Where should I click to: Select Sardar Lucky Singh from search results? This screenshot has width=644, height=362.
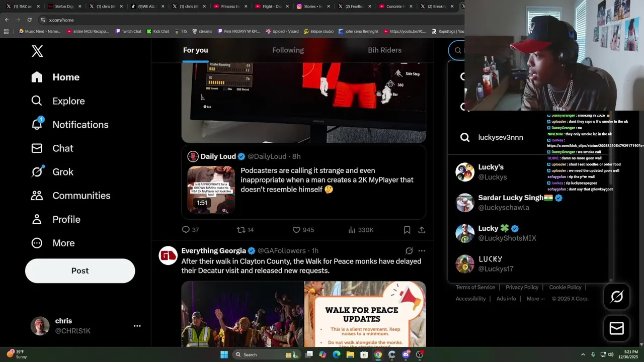(528, 202)
